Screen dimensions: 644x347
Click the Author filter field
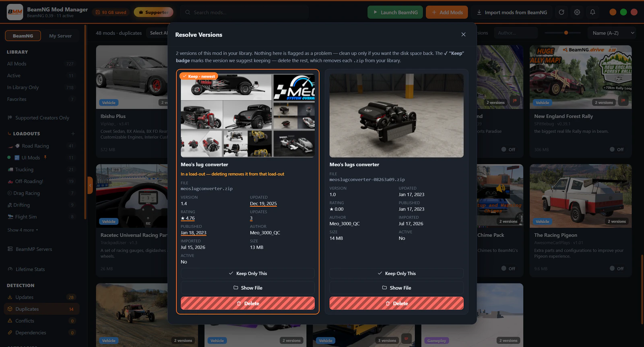click(516, 33)
